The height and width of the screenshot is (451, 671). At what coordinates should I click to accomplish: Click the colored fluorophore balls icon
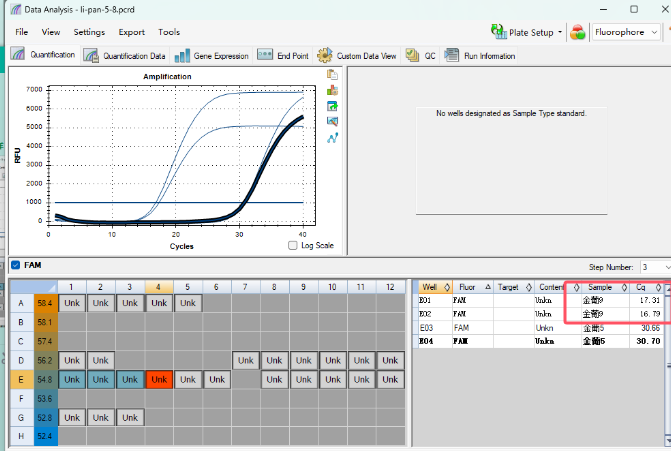(x=577, y=32)
